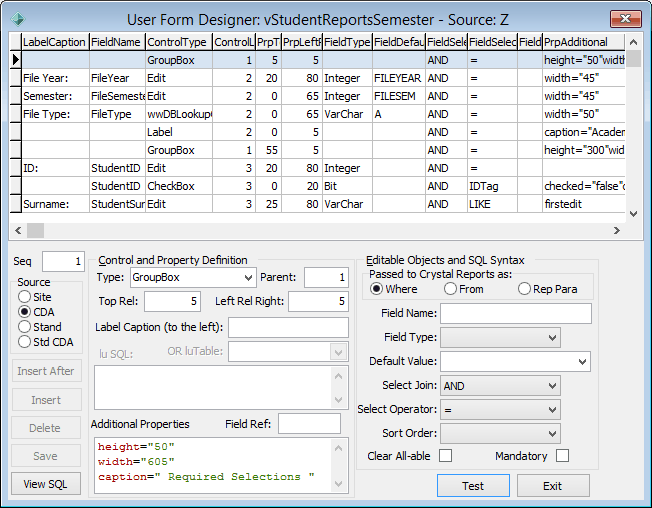Click the grid's vertical scrollbar thumb
The image size is (652, 508).
click(x=633, y=58)
